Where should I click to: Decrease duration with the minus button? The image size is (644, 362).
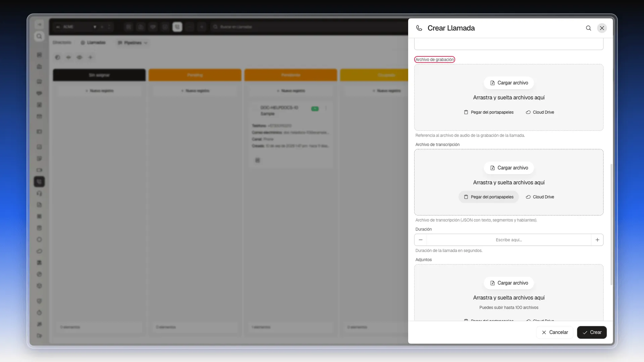point(421,240)
